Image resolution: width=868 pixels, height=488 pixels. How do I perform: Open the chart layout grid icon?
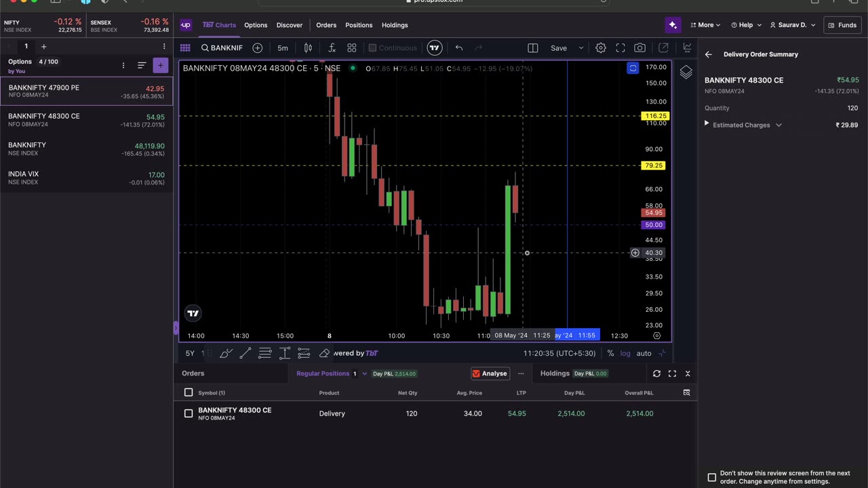(x=185, y=48)
